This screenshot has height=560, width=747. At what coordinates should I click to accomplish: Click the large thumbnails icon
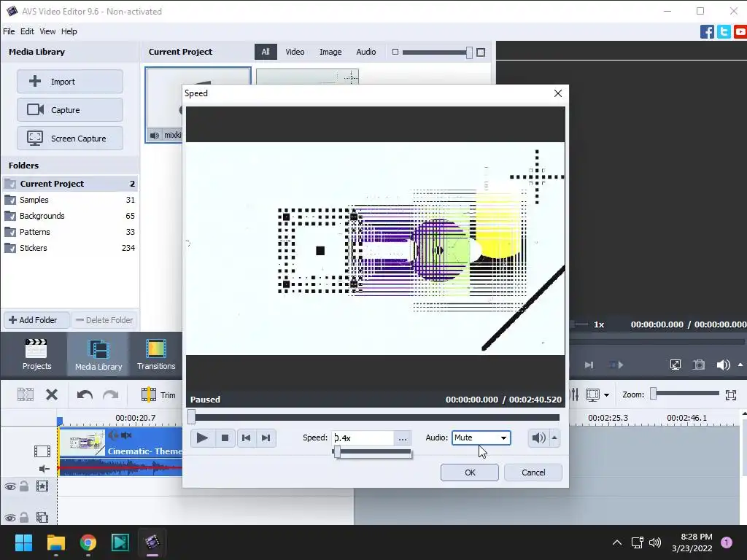pyautogui.click(x=481, y=52)
